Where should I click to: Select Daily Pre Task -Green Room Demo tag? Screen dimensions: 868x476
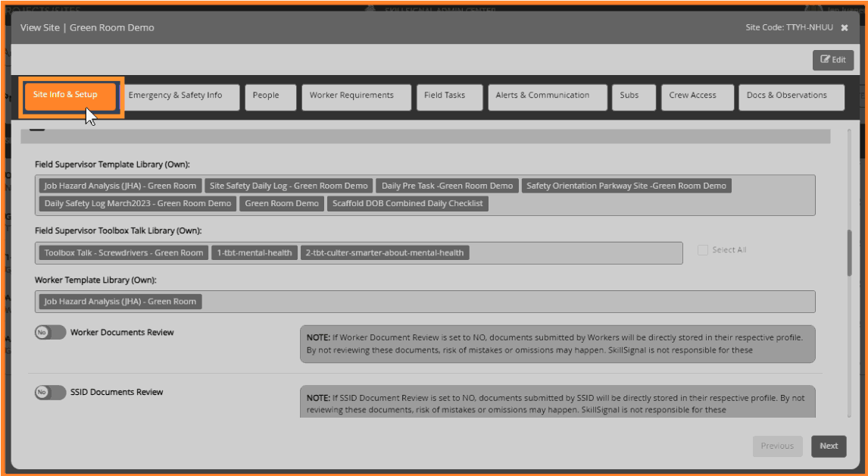pos(448,186)
